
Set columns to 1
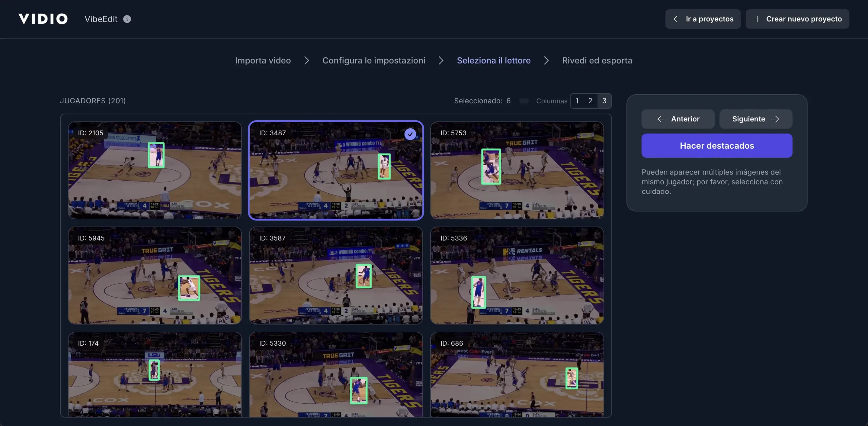(577, 101)
